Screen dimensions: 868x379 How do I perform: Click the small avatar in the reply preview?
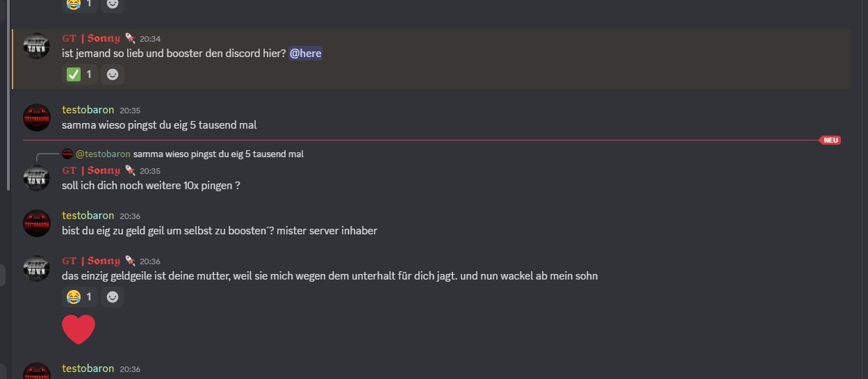[67, 154]
